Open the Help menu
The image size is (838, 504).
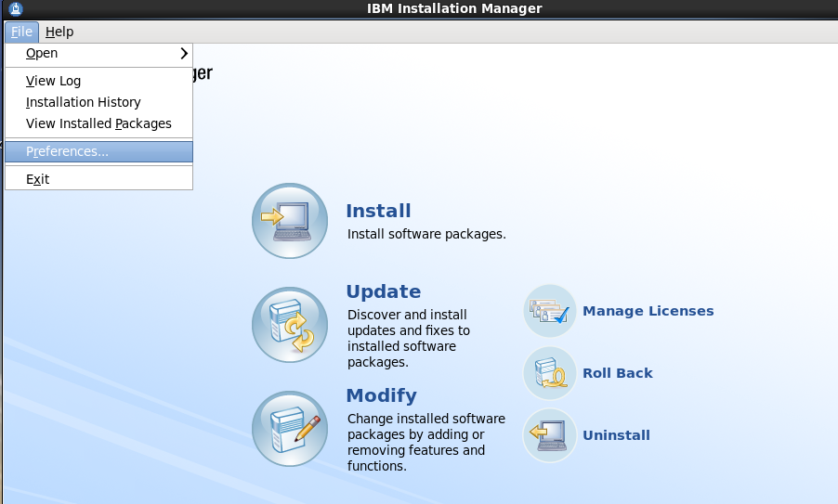click(59, 32)
